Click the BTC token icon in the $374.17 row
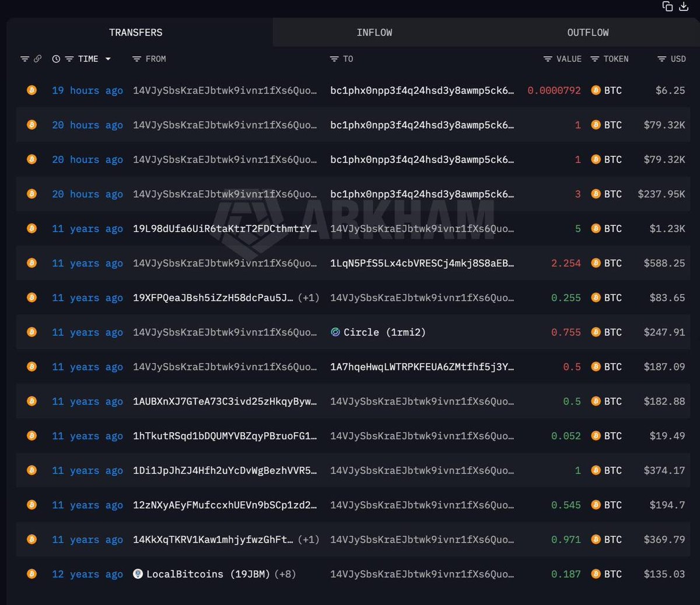The image size is (700, 605). click(596, 470)
